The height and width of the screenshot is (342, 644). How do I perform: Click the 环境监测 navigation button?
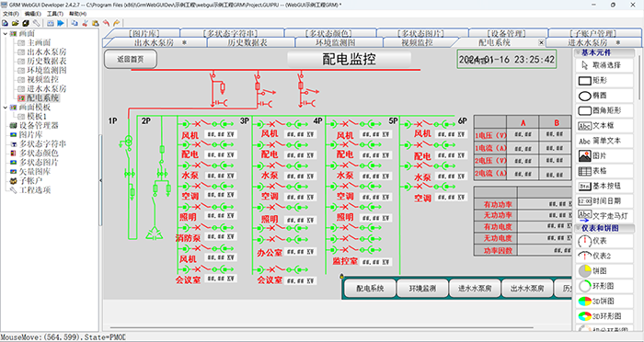click(422, 288)
